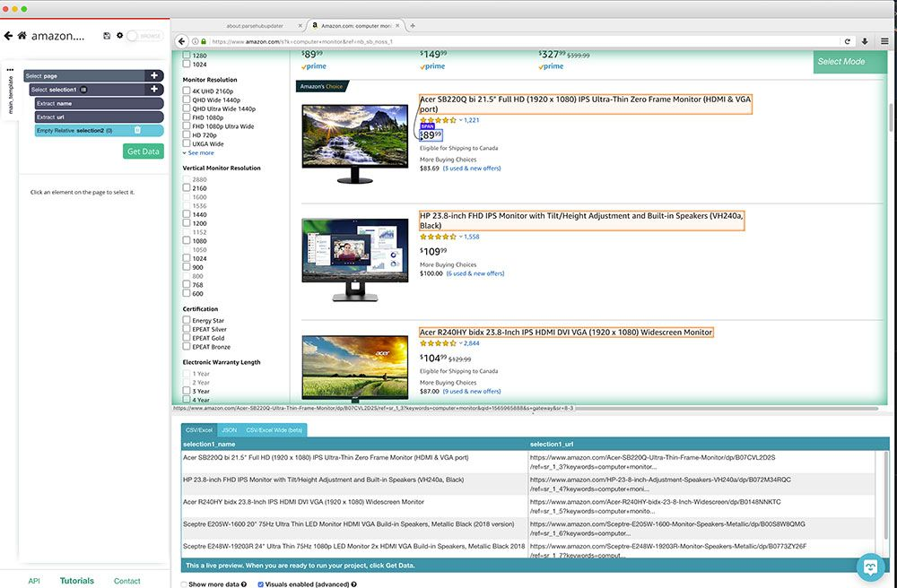The height and width of the screenshot is (588, 897).
Task: Add a command with Select page plus
Action: click(x=154, y=75)
